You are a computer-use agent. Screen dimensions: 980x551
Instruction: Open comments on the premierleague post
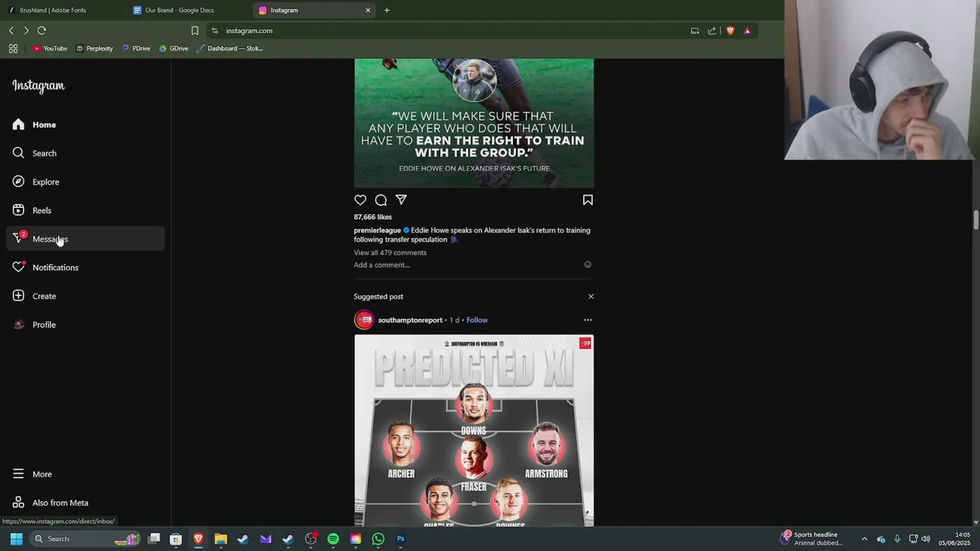pyautogui.click(x=381, y=200)
